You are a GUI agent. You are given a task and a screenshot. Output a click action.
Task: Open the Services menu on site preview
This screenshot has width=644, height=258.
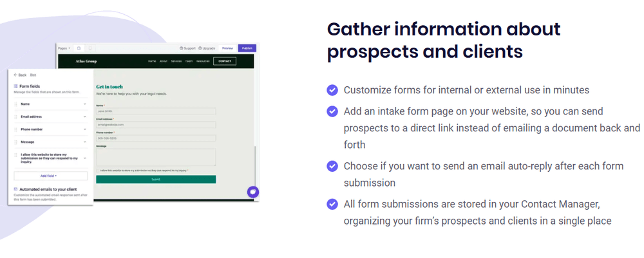pyautogui.click(x=176, y=61)
